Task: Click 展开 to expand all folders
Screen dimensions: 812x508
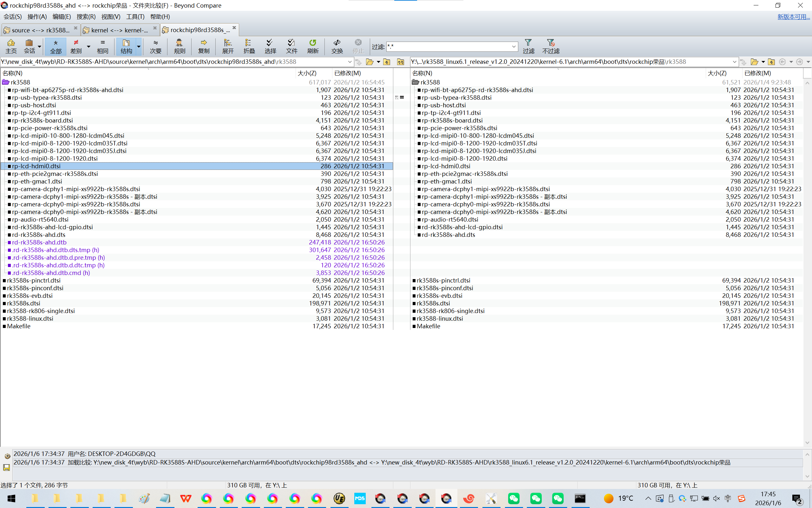Action: pos(228,46)
